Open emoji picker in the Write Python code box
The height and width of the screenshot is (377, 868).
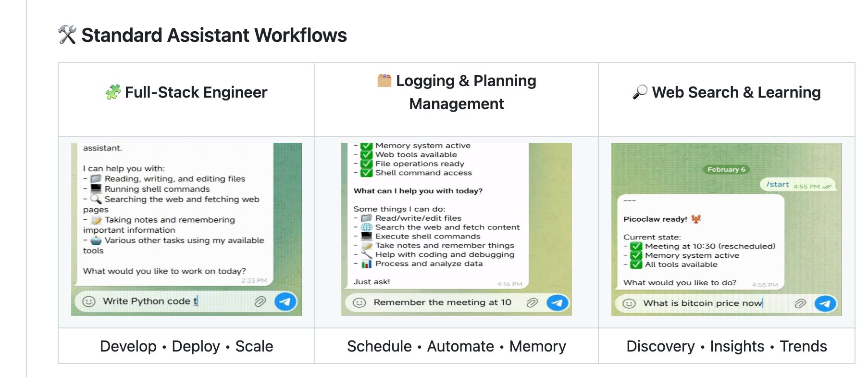tap(89, 302)
